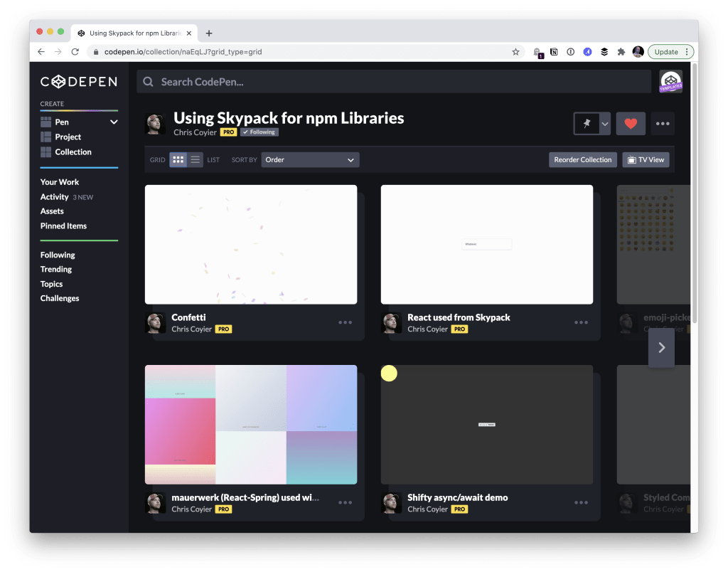Click the collection author avatar in header
The width and height of the screenshot is (728, 572).
coord(155,124)
